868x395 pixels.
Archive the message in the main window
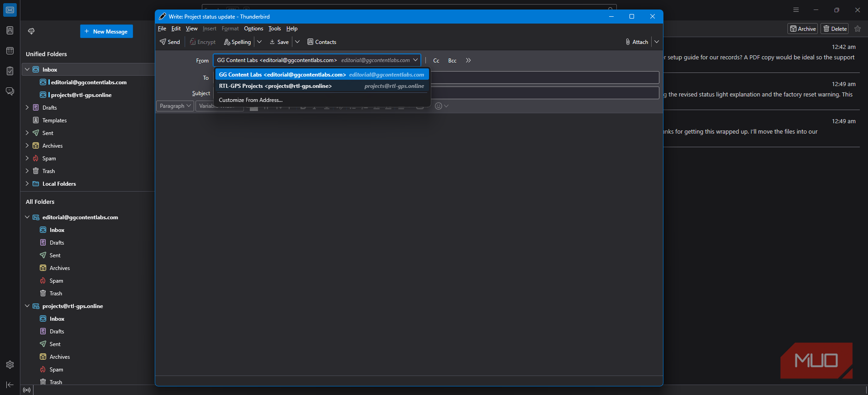[x=803, y=29]
